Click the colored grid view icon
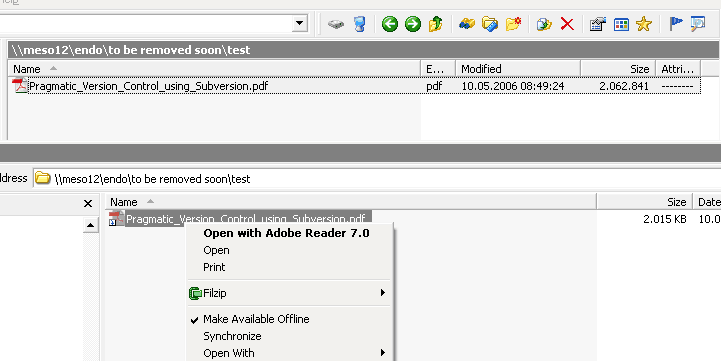This screenshot has height=361, width=721. [x=621, y=24]
